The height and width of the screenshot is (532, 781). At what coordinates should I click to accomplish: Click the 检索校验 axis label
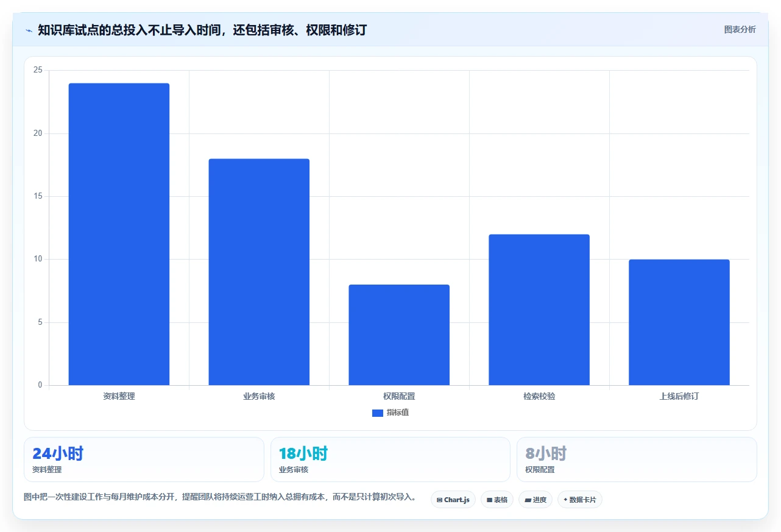click(539, 396)
